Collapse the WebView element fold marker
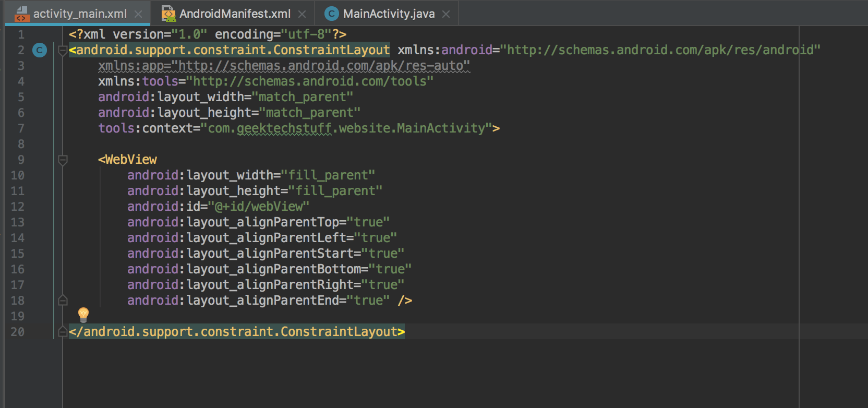Screen dimensions: 868x408 [63, 160]
